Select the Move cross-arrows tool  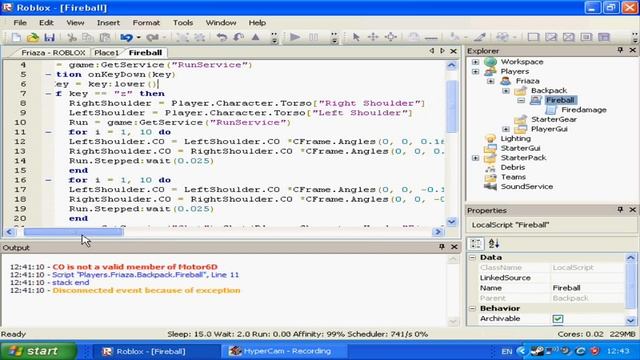point(373,38)
